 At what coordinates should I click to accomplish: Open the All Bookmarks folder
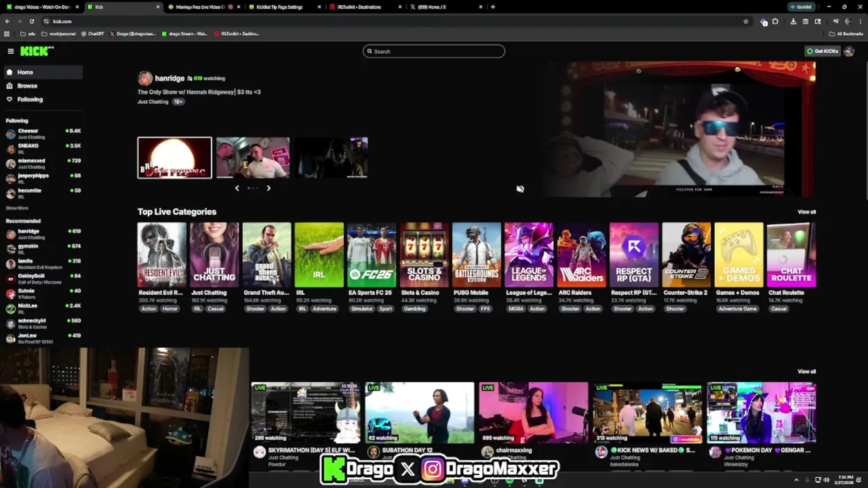click(846, 33)
